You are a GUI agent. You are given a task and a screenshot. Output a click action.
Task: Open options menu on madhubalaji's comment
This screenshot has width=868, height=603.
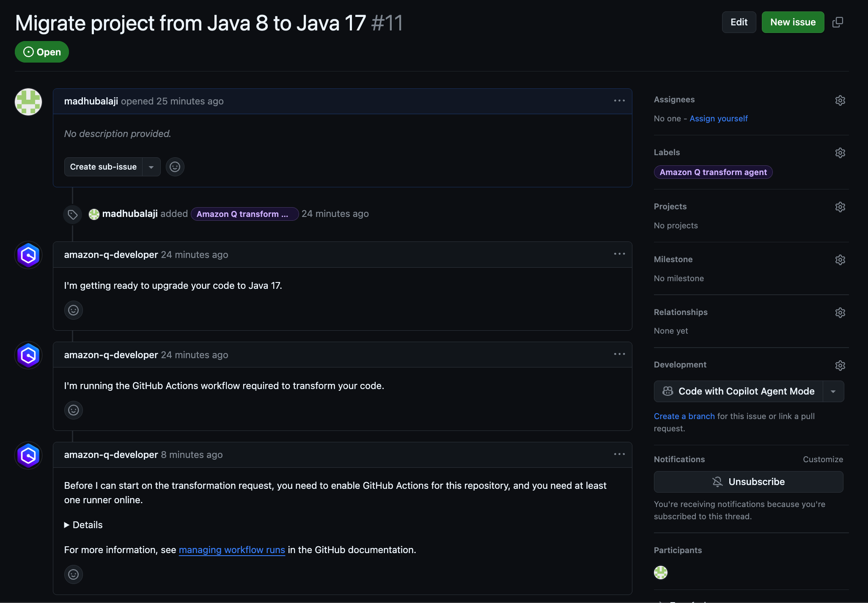click(619, 101)
